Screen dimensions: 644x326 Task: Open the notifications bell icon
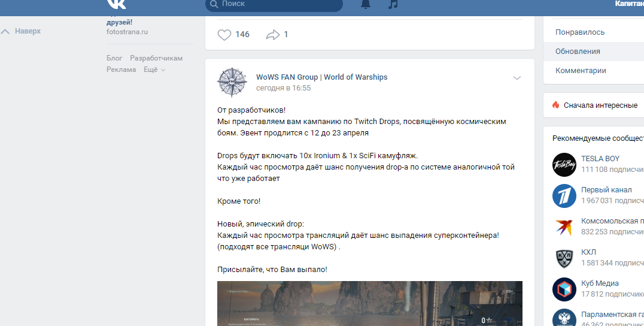(366, 4)
